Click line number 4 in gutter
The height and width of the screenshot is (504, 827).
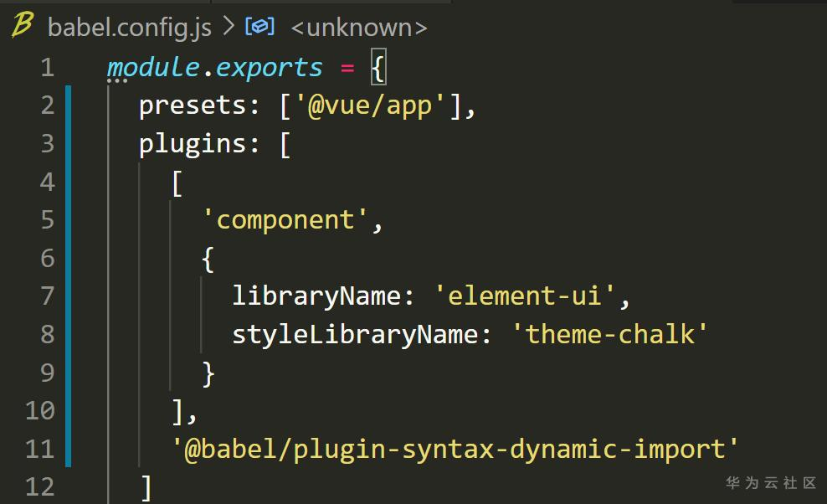pyautogui.click(x=48, y=182)
